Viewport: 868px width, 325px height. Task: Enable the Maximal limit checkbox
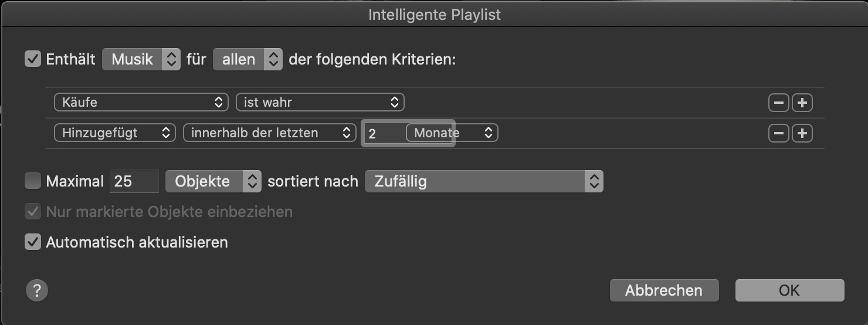pos(32,181)
